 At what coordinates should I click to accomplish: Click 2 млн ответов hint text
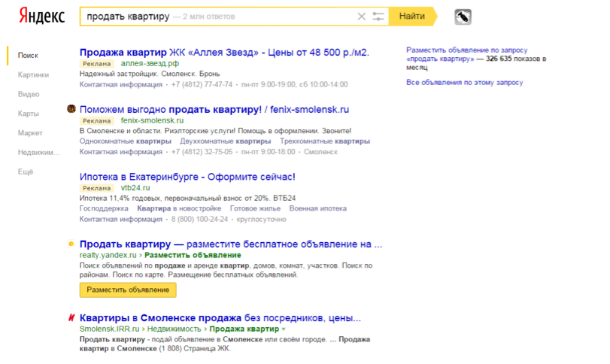click(x=209, y=17)
